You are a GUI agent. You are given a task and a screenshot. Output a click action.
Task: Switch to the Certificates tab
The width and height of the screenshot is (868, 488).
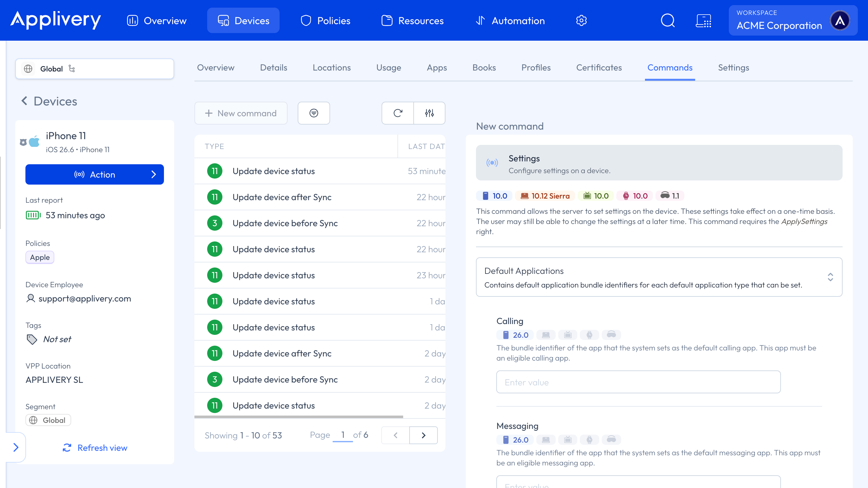coord(599,68)
